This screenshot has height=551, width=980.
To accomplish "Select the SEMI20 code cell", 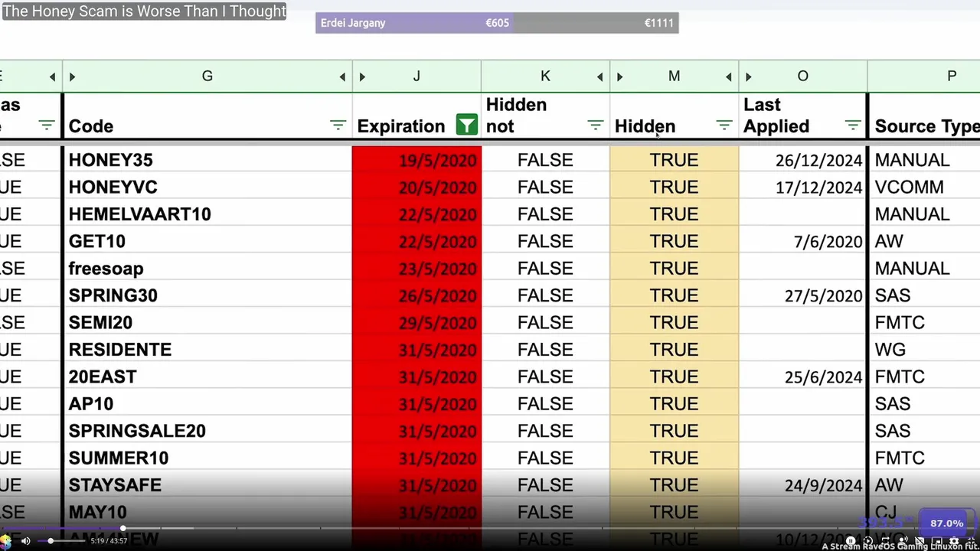I will [x=207, y=323].
